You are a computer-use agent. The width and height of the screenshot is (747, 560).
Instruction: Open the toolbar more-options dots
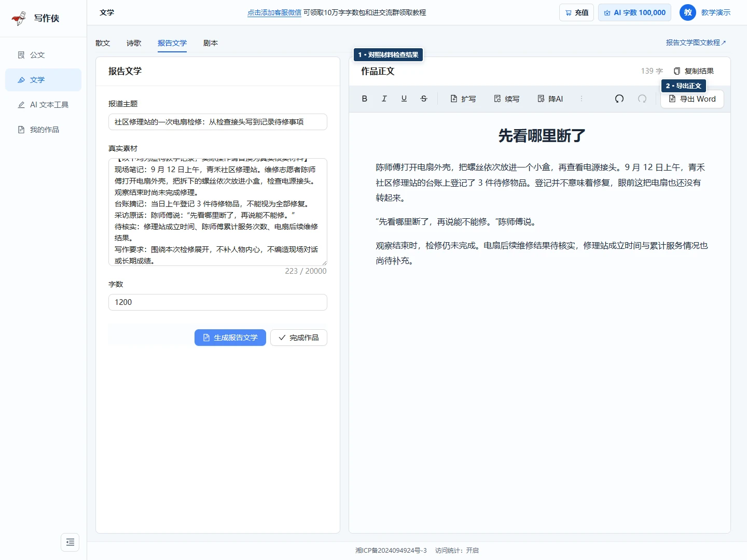[582, 99]
